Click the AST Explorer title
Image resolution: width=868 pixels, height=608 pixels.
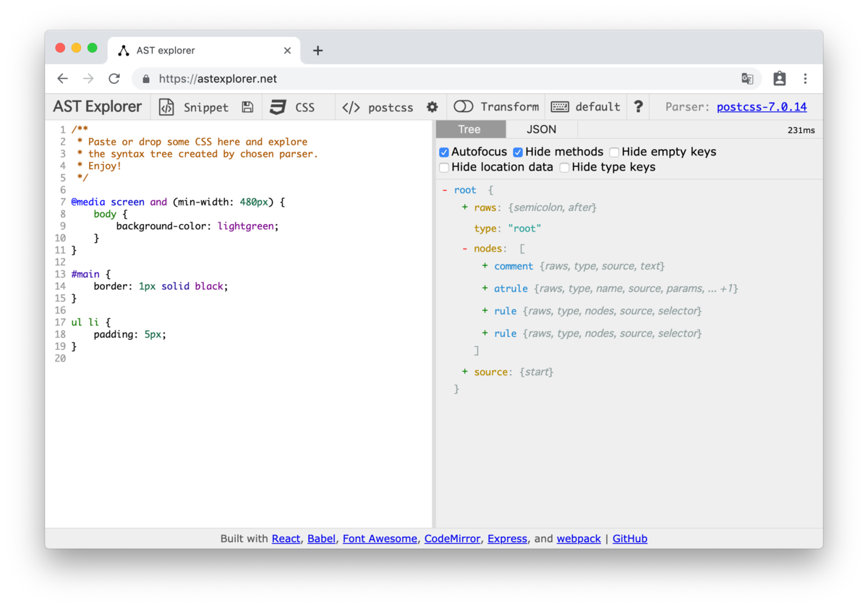point(98,107)
